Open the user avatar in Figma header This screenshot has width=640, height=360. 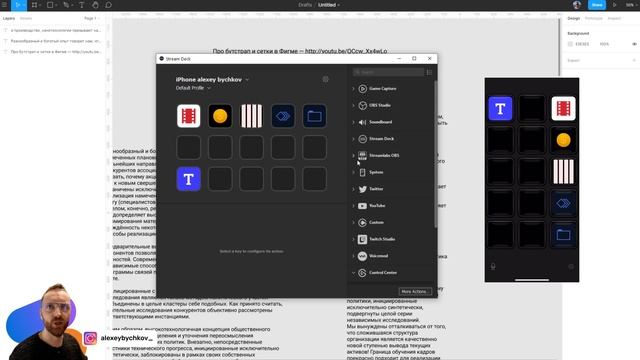click(577, 5)
